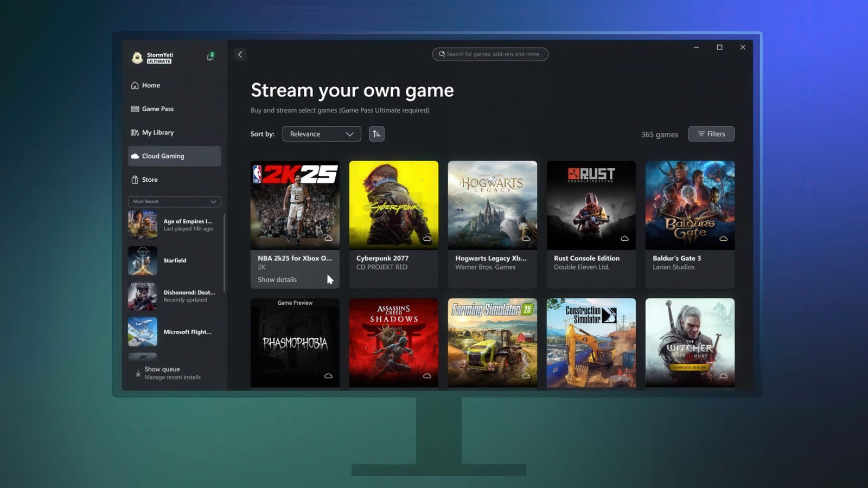Click the cloud icon on the Cyberpunk 2077 tile

pyautogui.click(x=426, y=239)
